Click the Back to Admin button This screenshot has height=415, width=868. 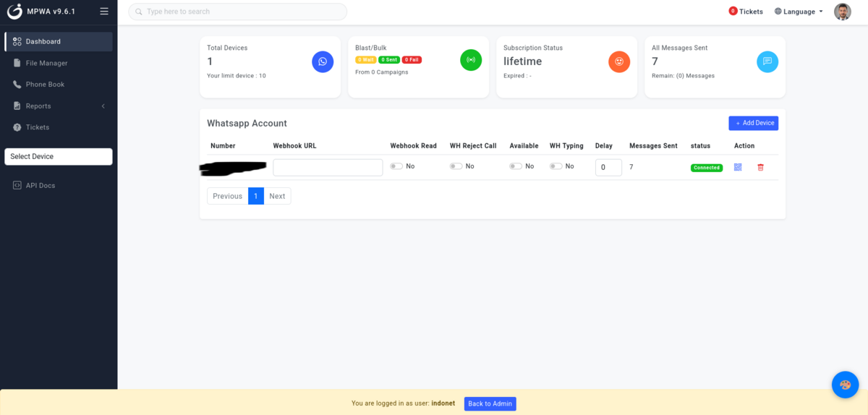(x=490, y=403)
